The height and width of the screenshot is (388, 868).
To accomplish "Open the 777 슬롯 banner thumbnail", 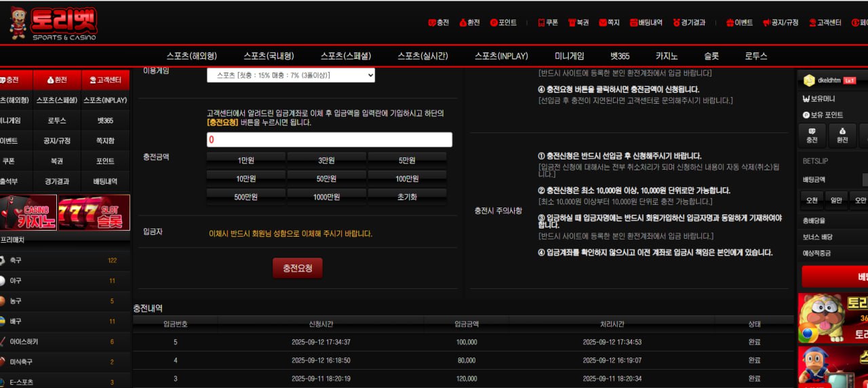I will (x=94, y=213).
